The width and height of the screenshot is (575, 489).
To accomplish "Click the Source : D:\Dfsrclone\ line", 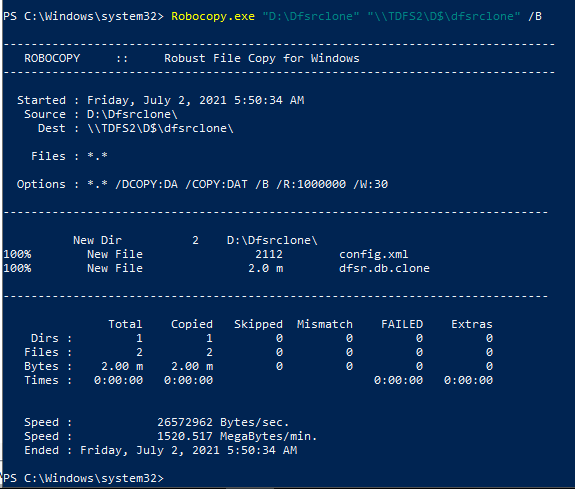I will click(101, 114).
